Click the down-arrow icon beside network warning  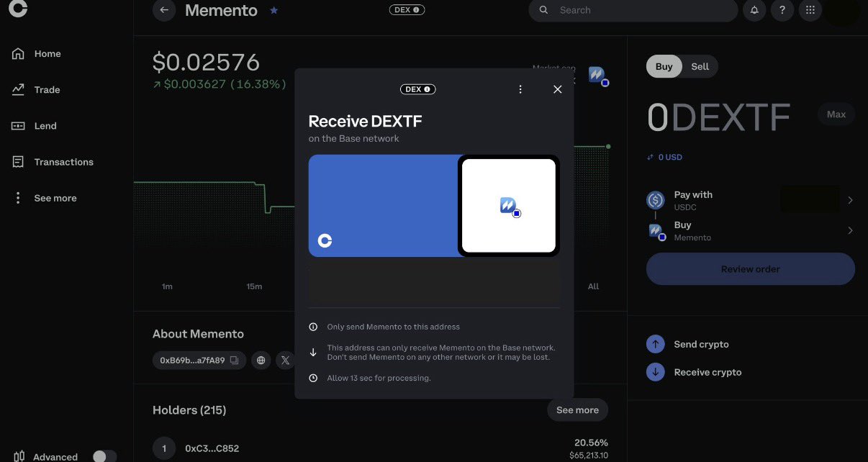313,352
